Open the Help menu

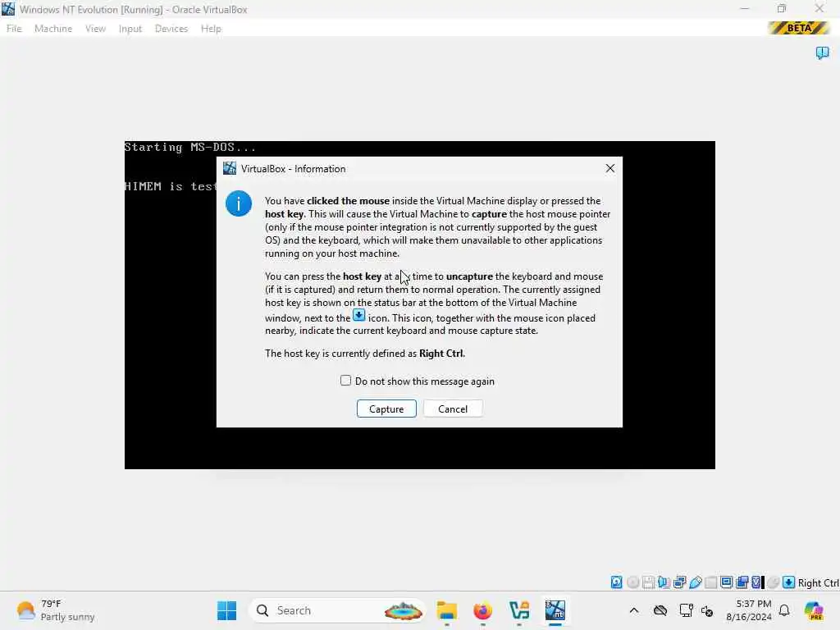click(x=211, y=29)
